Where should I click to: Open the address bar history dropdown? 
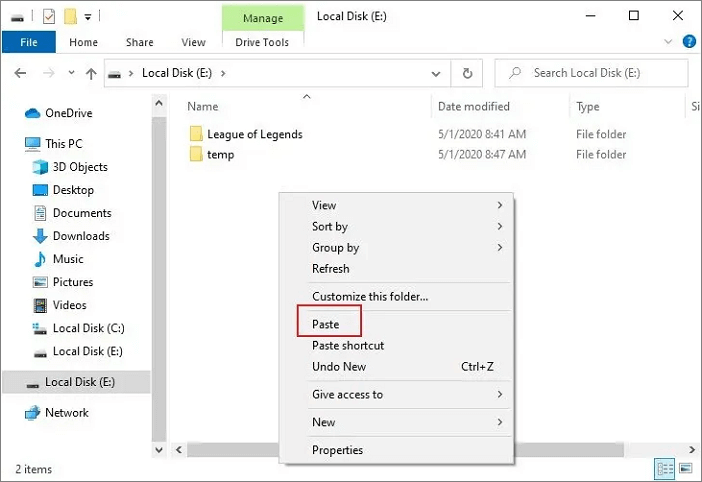[x=436, y=73]
